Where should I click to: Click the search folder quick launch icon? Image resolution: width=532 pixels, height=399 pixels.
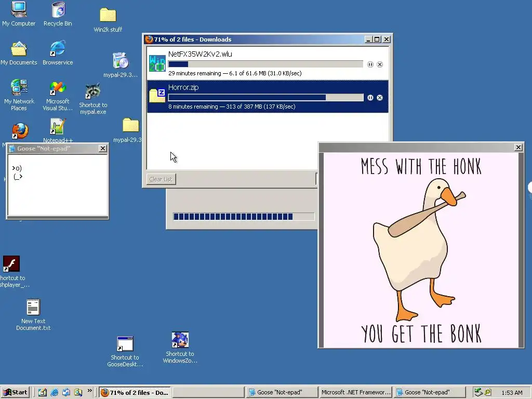[x=78, y=392]
